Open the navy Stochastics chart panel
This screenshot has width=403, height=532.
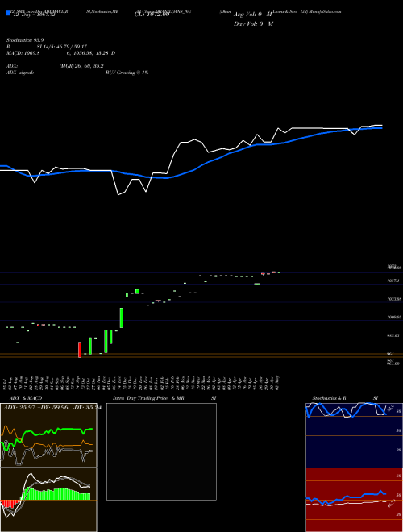click(x=354, y=435)
